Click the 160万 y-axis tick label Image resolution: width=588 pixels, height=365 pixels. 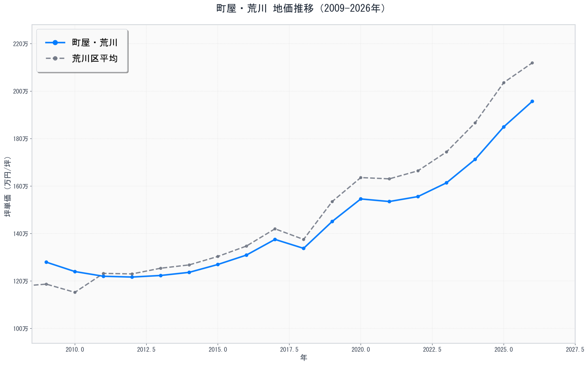[x=20, y=186]
